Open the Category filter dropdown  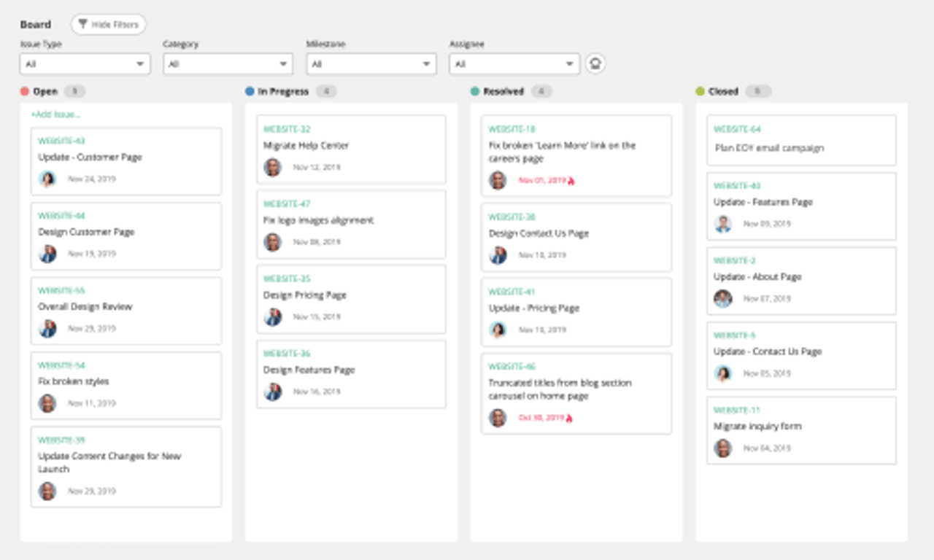pyautogui.click(x=228, y=64)
